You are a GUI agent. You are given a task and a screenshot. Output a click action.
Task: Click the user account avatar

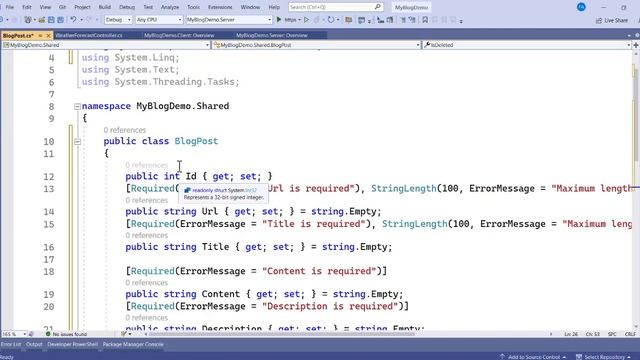point(581,7)
